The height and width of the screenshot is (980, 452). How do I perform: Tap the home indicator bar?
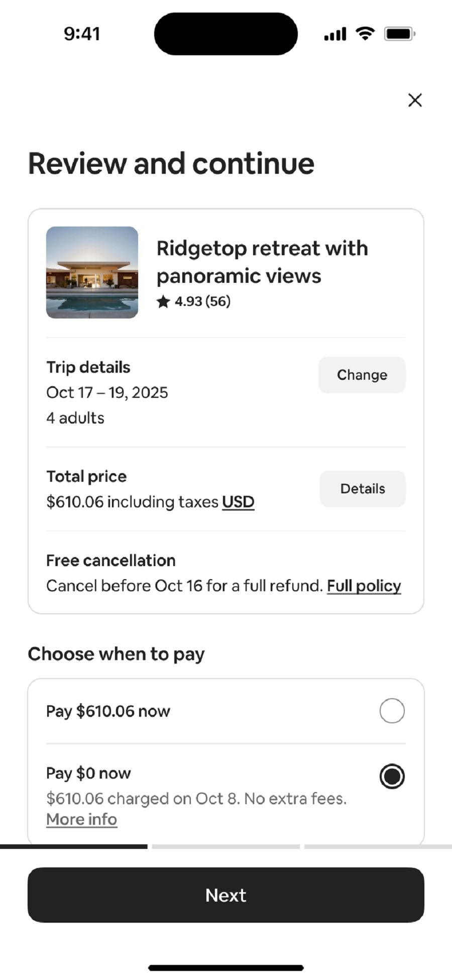point(226,967)
